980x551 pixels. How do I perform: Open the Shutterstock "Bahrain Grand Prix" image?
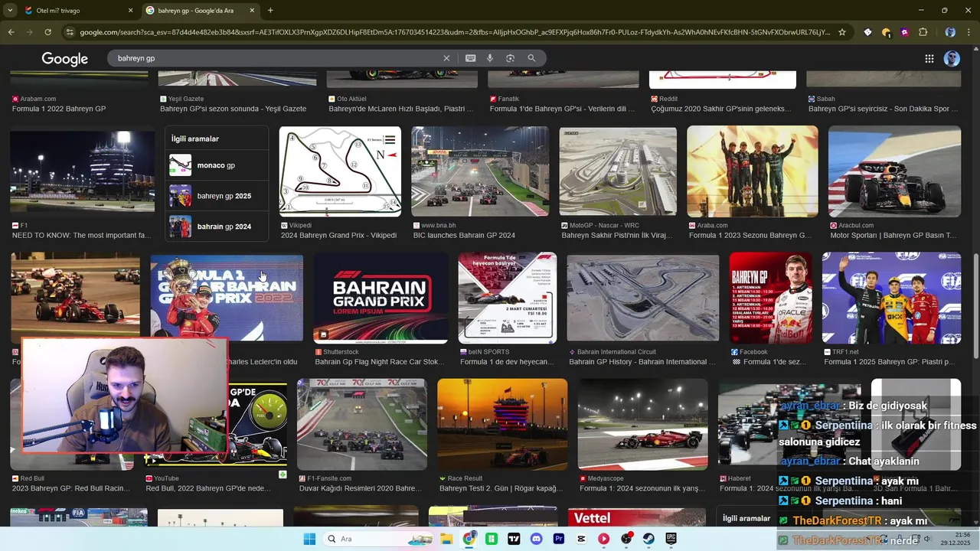pyautogui.click(x=381, y=298)
